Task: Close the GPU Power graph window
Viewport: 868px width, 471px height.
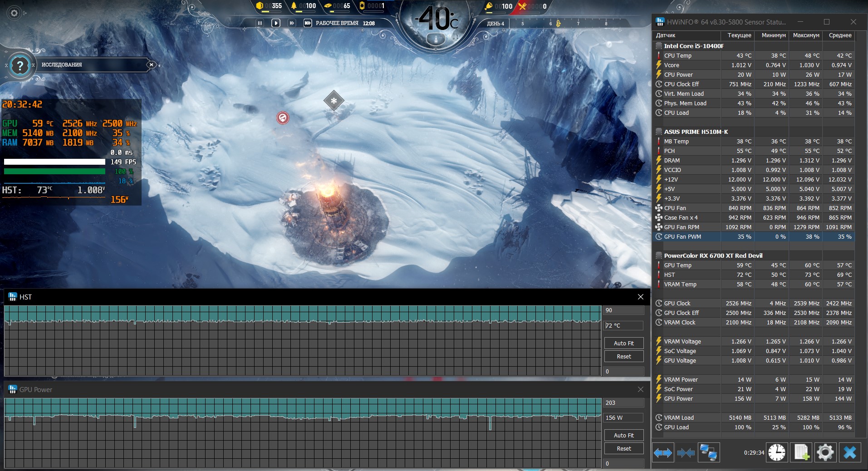Action: click(x=640, y=389)
